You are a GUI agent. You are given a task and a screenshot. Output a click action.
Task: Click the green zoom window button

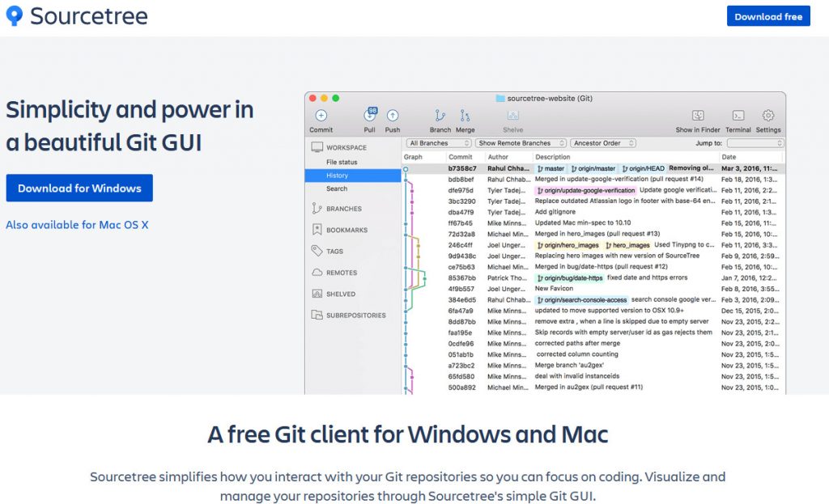[335, 98]
